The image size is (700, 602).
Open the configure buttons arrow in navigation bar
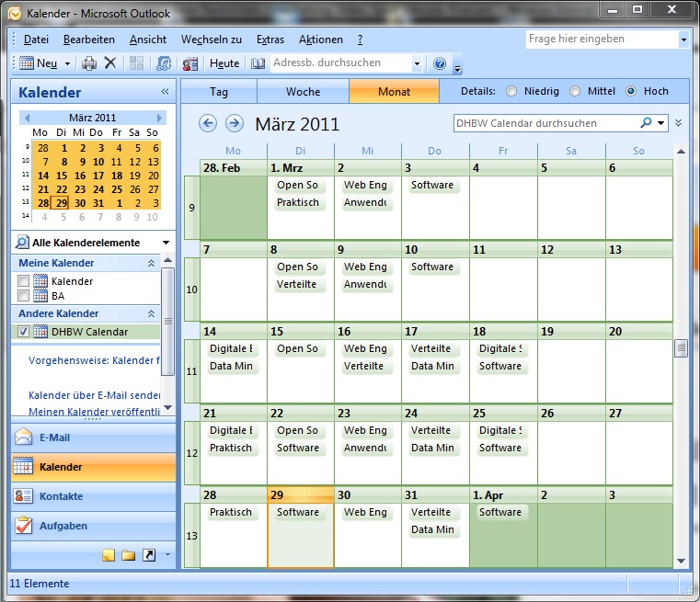pyautogui.click(x=167, y=555)
